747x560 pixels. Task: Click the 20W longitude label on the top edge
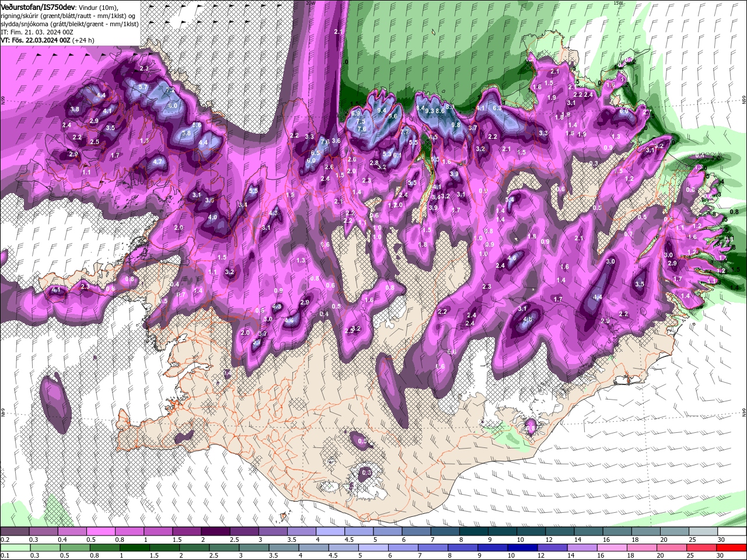pyautogui.click(x=311, y=3)
